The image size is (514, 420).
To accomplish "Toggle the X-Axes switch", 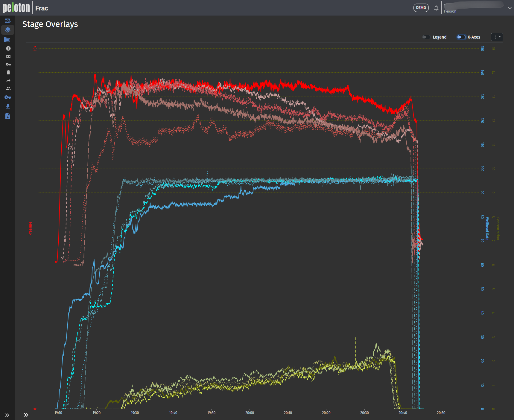I will [x=461, y=37].
